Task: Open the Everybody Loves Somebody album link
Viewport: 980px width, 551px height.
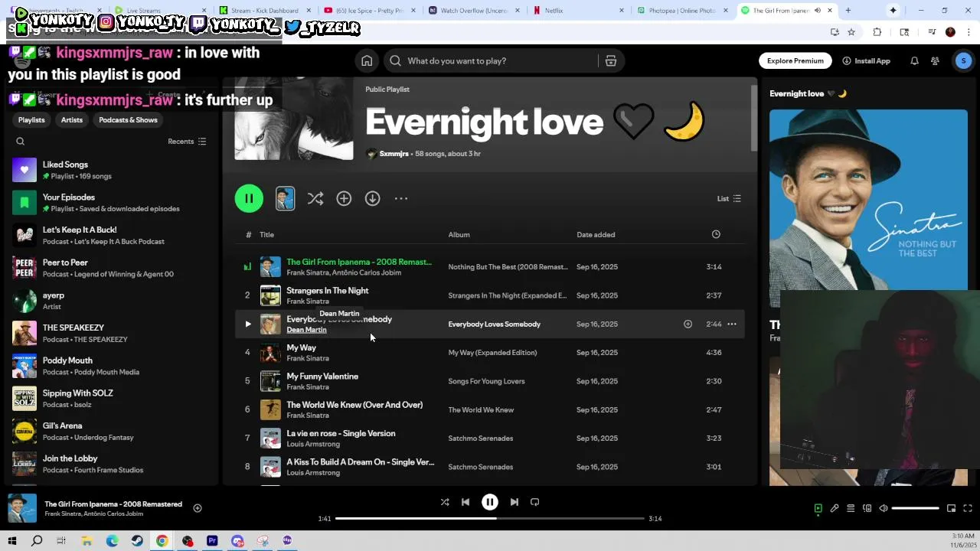Action: click(x=494, y=324)
